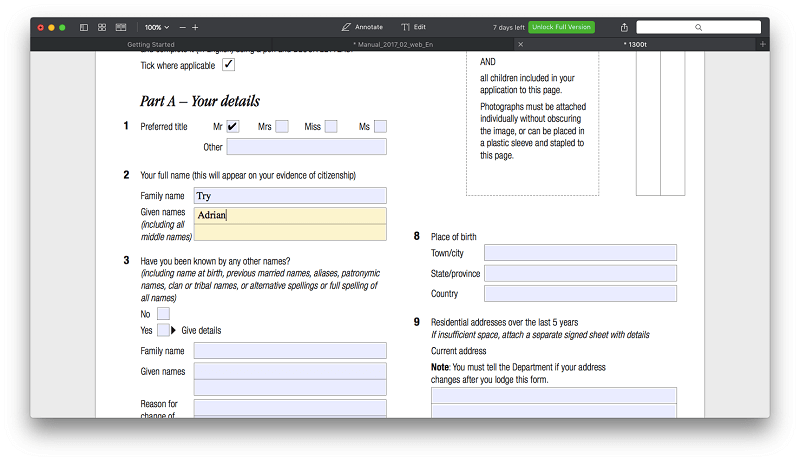
Task: Open the two-page spread view icon
Action: [x=121, y=27]
